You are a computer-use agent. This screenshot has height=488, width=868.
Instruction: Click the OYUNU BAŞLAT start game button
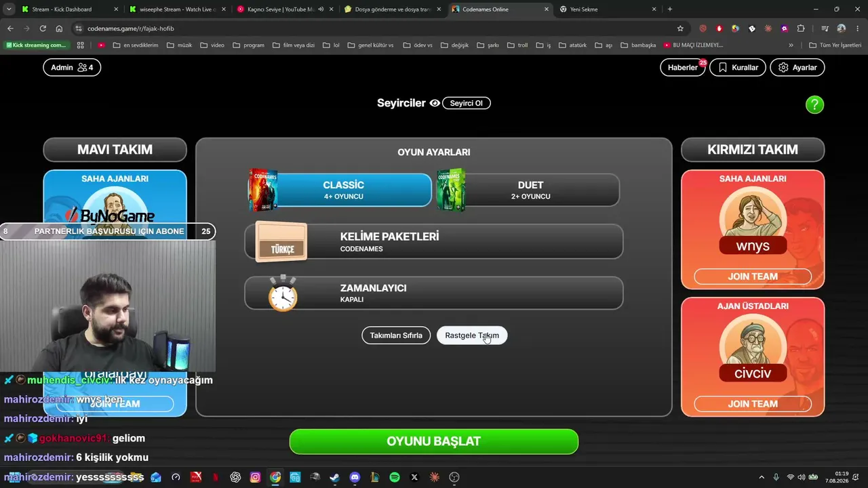point(434,441)
